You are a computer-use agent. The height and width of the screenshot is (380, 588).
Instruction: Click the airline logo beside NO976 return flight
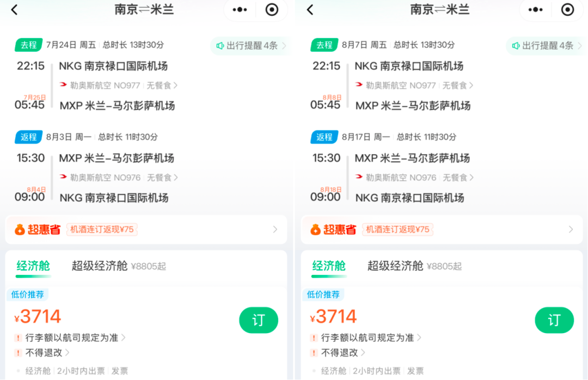(x=64, y=177)
